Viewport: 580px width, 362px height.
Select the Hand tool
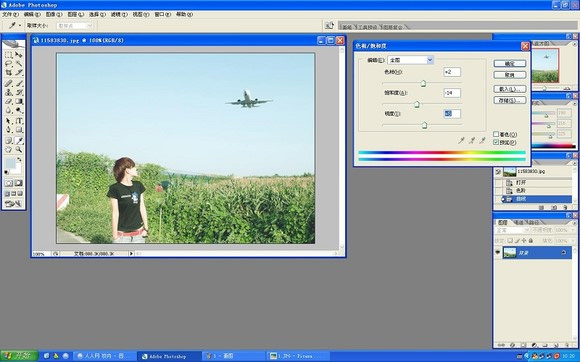9,149
